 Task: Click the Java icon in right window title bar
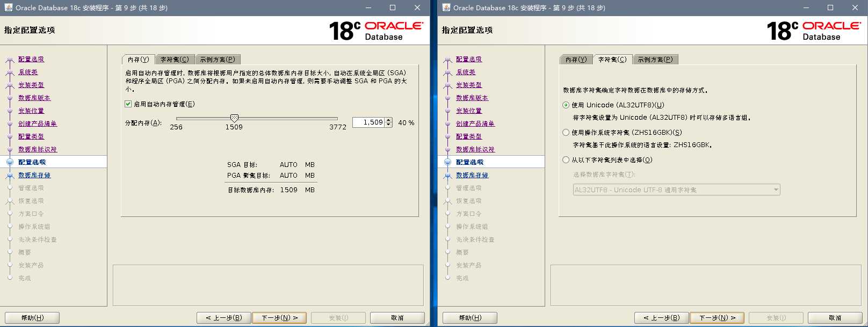[x=446, y=8]
